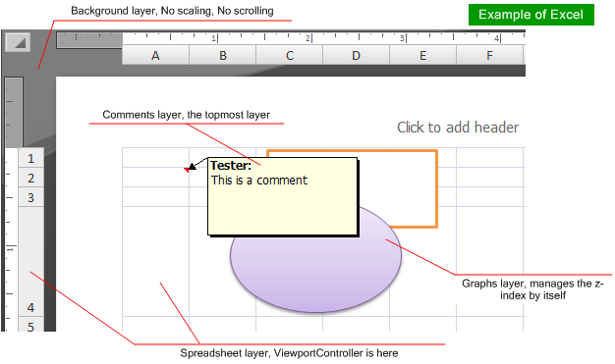This screenshot has height=364, width=615.
Task: Click the horizontal ruler at 2 mark
Action: (307, 38)
